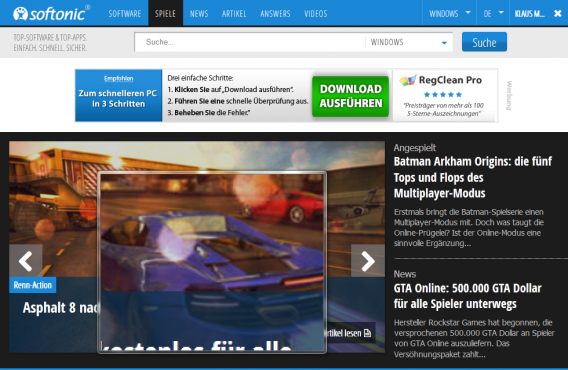This screenshot has height=370, width=568.
Task: Open the NEWS section
Action: [x=199, y=13]
